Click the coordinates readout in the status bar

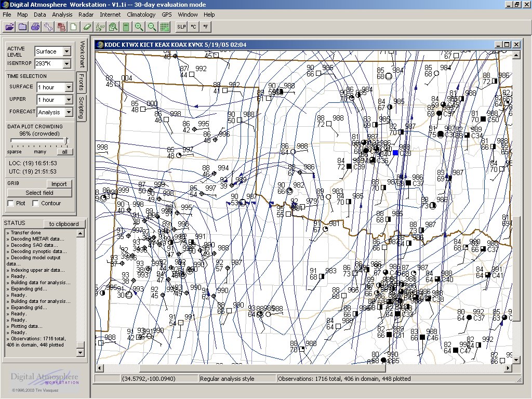tap(149, 379)
